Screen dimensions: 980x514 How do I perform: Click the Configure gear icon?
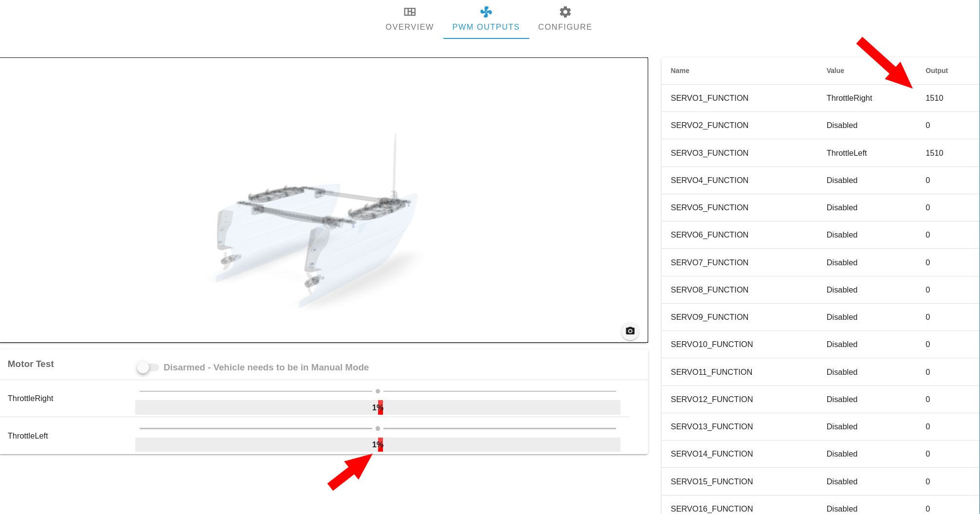click(x=565, y=12)
